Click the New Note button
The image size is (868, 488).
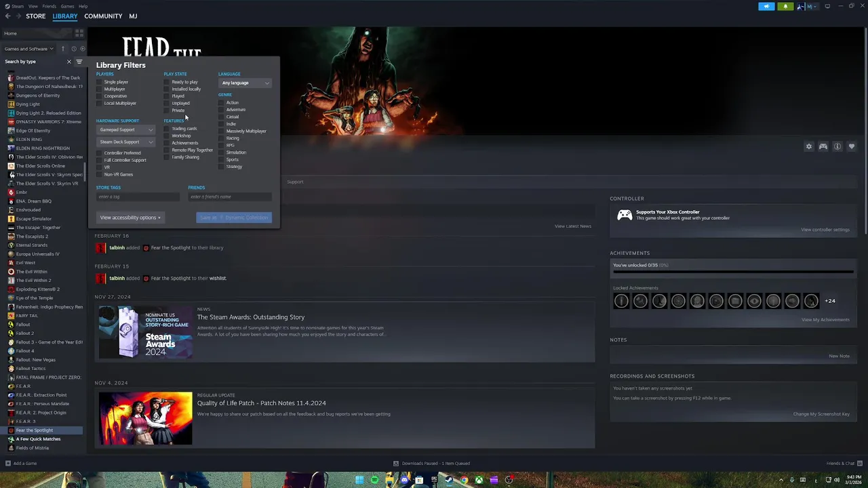(x=839, y=356)
